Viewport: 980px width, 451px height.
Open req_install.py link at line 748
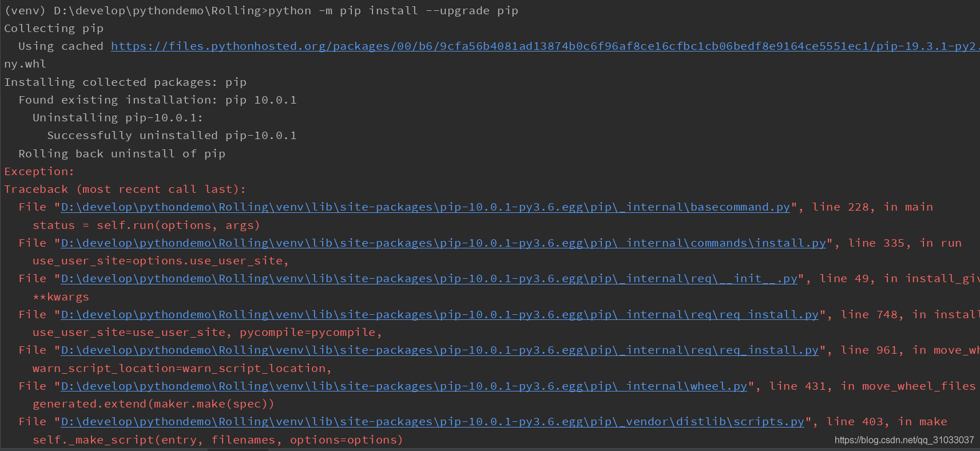[x=439, y=315]
